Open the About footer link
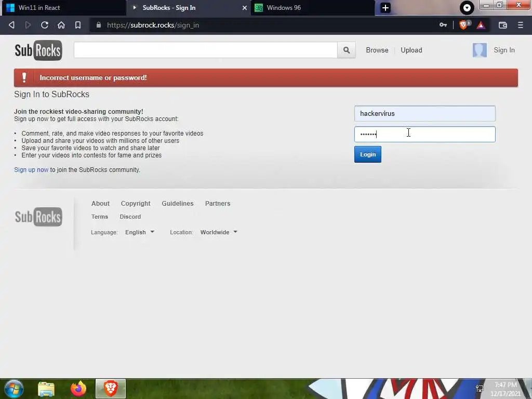The height and width of the screenshot is (399, 532). [x=100, y=204]
